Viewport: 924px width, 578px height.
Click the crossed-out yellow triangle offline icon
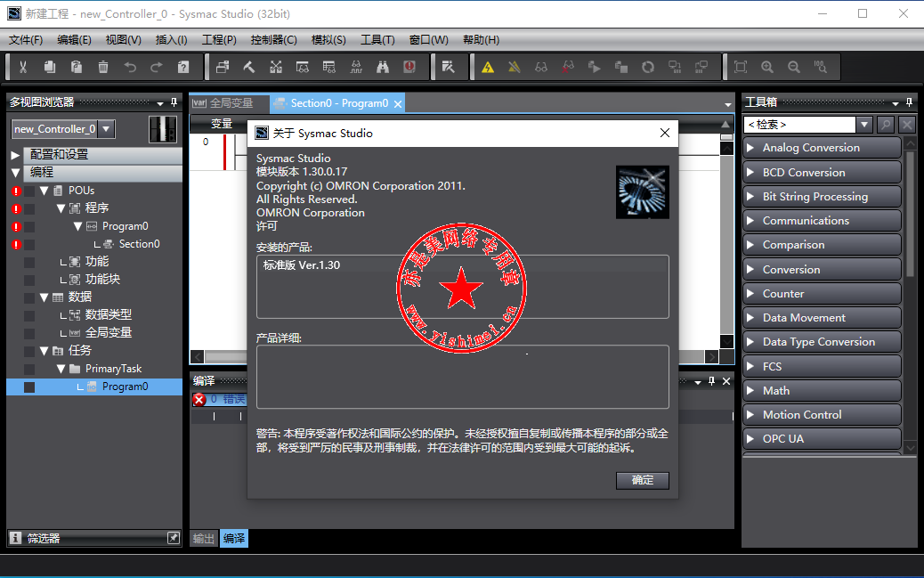tap(515, 67)
